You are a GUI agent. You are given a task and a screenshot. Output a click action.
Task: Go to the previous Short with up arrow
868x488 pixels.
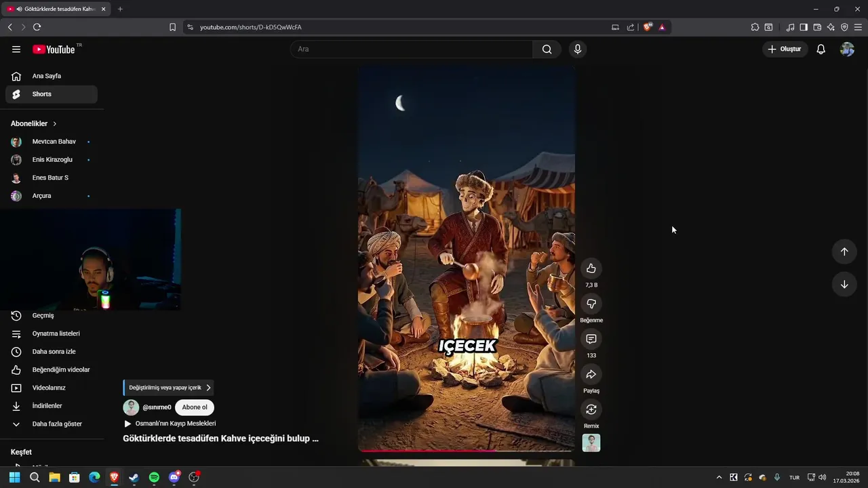click(x=844, y=251)
